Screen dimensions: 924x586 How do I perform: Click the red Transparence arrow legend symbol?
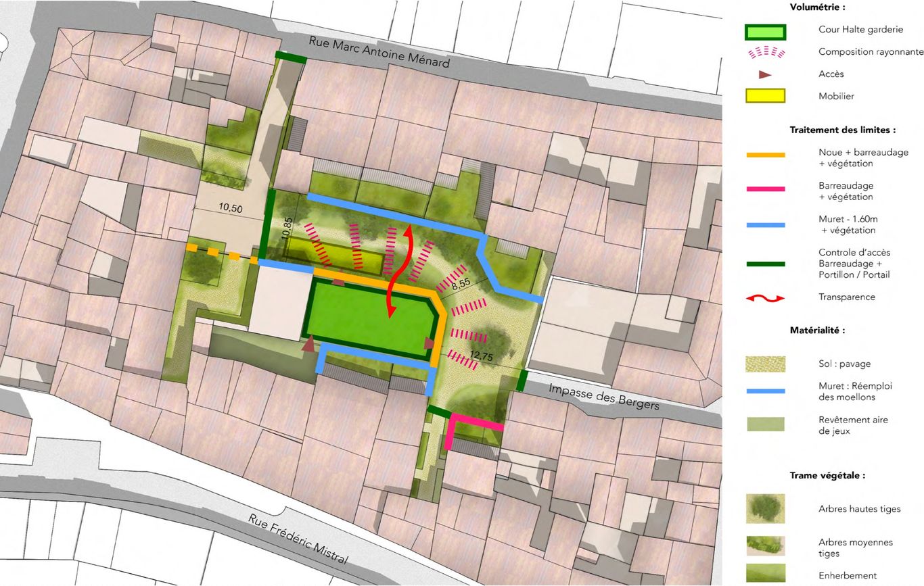pyautogui.click(x=766, y=297)
